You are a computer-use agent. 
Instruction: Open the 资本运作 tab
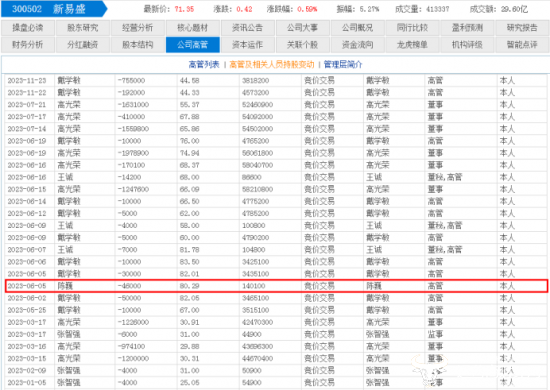248,45
